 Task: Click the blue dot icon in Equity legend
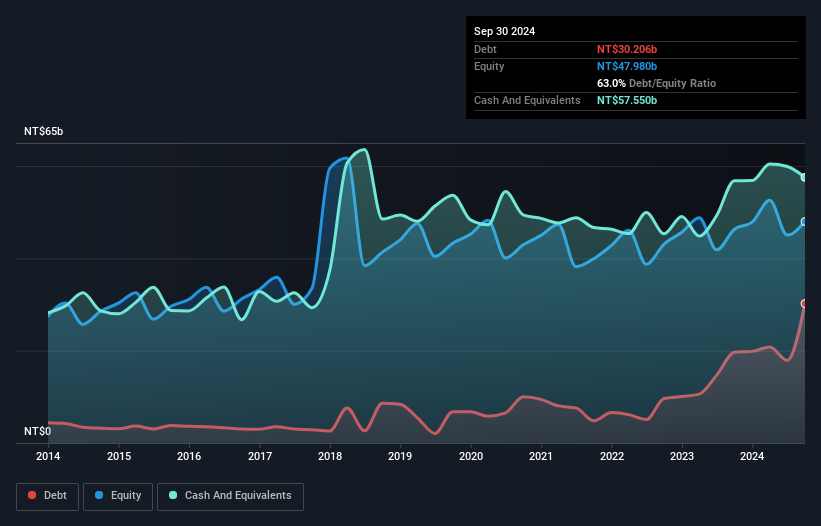(x=99, y=495)
